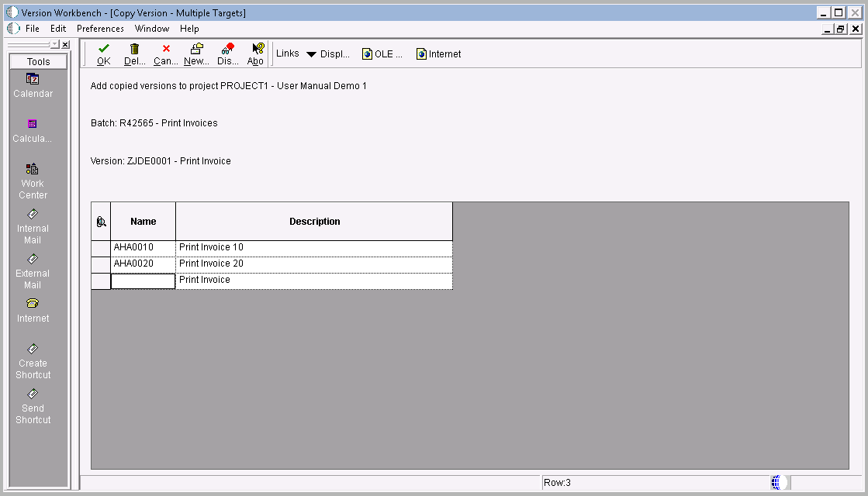Image resolution: width=868 pixels, height=496 pixels.
Task: Click the empty Name field in row 3
Action: click(143, 280)
